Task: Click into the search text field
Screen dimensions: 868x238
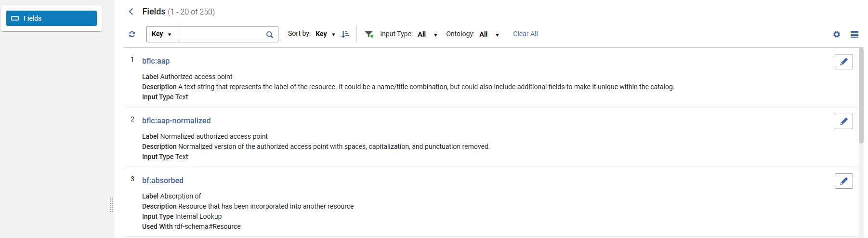Action: [221, 34]
